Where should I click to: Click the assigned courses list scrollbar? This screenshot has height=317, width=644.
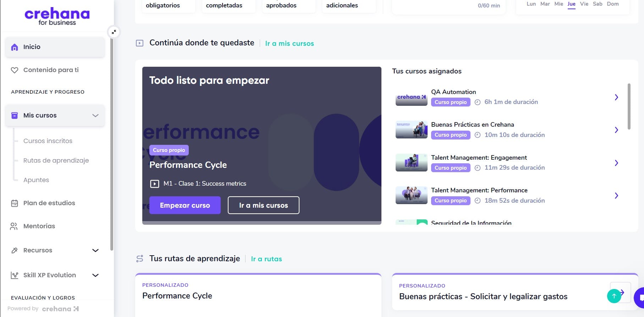click(629, 106)
